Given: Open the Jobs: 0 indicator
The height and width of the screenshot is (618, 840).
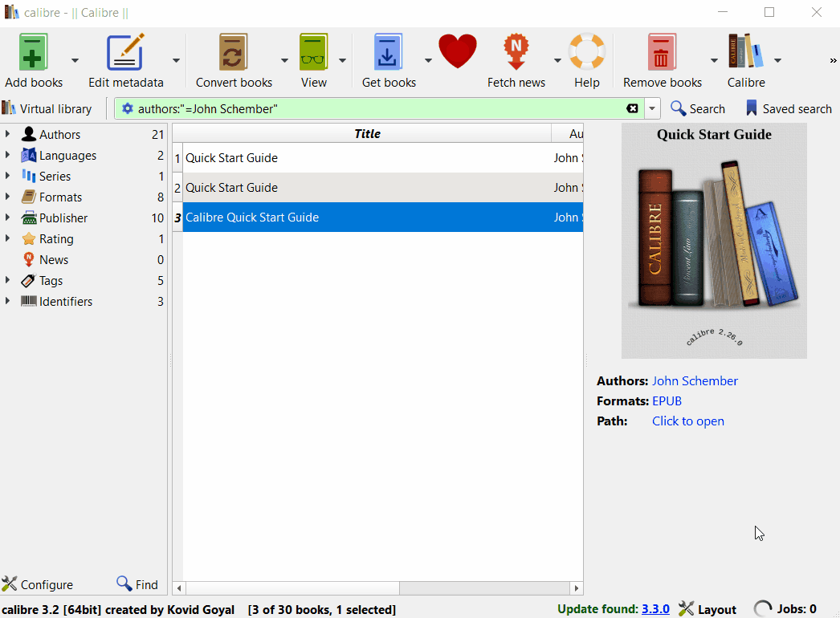Looking at the screenshot, I should click(x=785, y=609).
